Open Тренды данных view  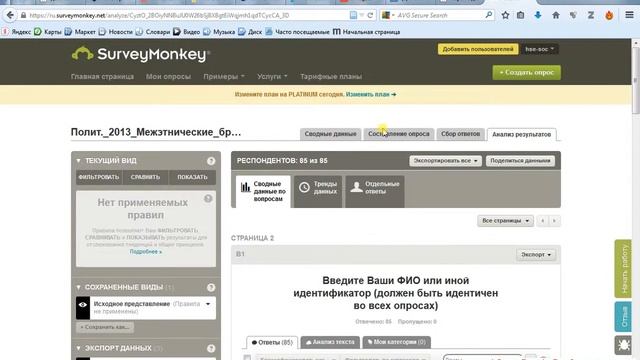[318, 191]
